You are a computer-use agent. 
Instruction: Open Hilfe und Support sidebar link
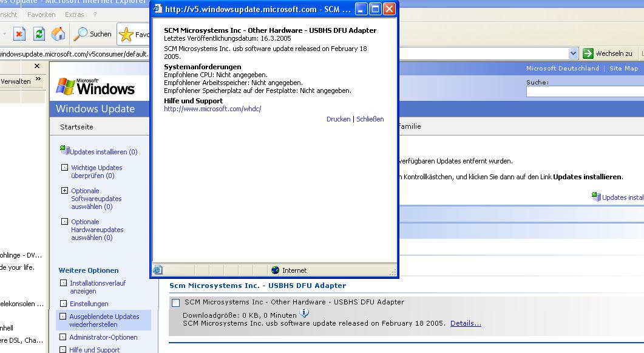coord(95,350)
